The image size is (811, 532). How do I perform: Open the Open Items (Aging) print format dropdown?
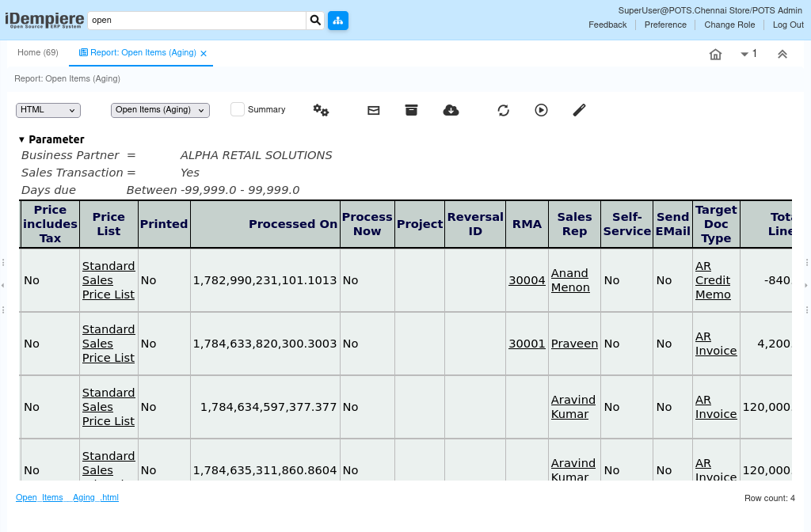[160, 109]
